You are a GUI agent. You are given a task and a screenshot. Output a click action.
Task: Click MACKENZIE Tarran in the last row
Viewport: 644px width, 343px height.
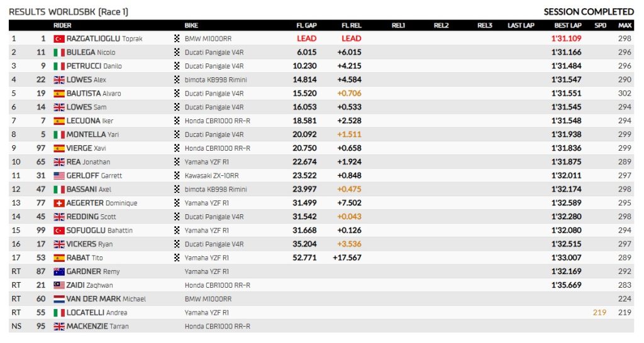97,326
